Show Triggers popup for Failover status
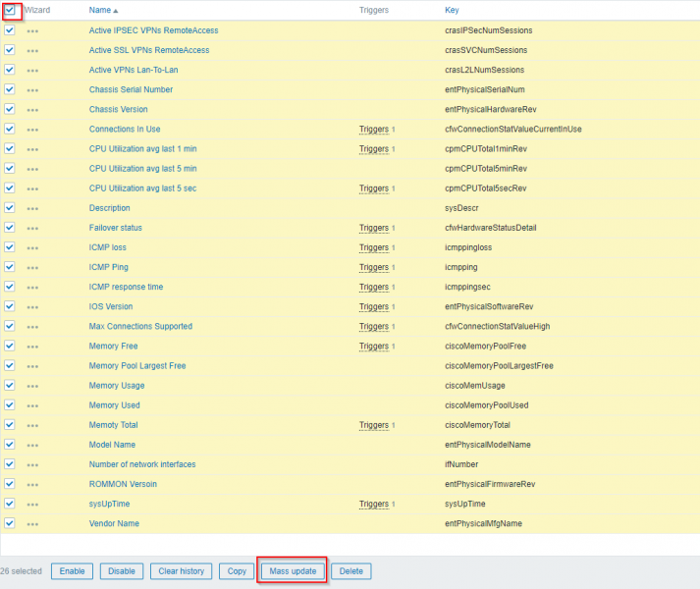 (374, 228)
